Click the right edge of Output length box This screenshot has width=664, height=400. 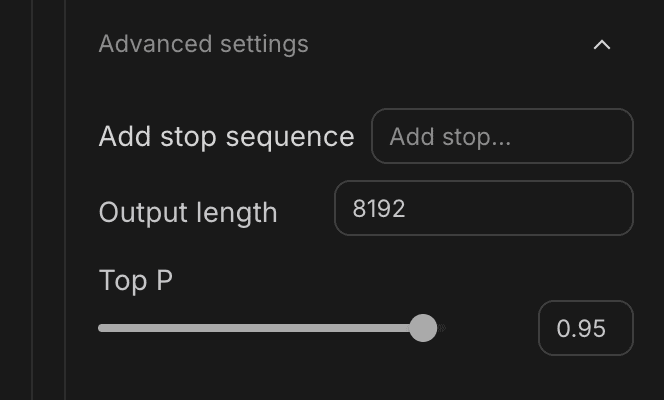(624, 208)
